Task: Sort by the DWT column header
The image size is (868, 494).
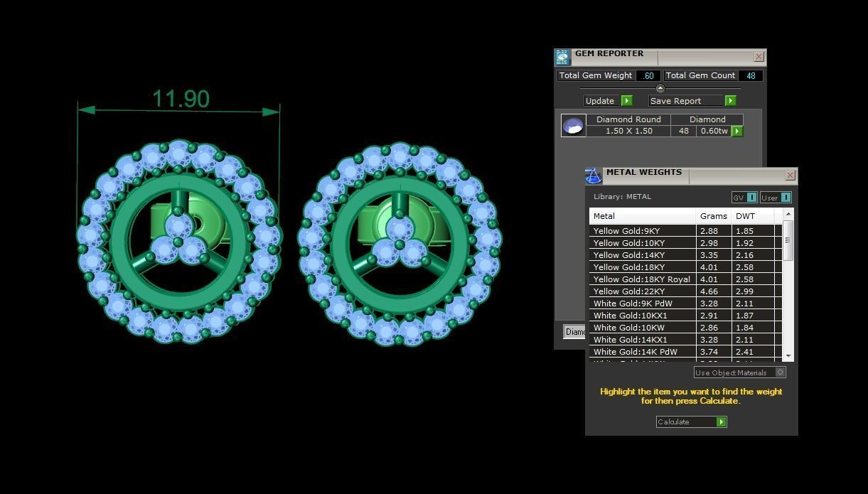Action: point(753,216)
